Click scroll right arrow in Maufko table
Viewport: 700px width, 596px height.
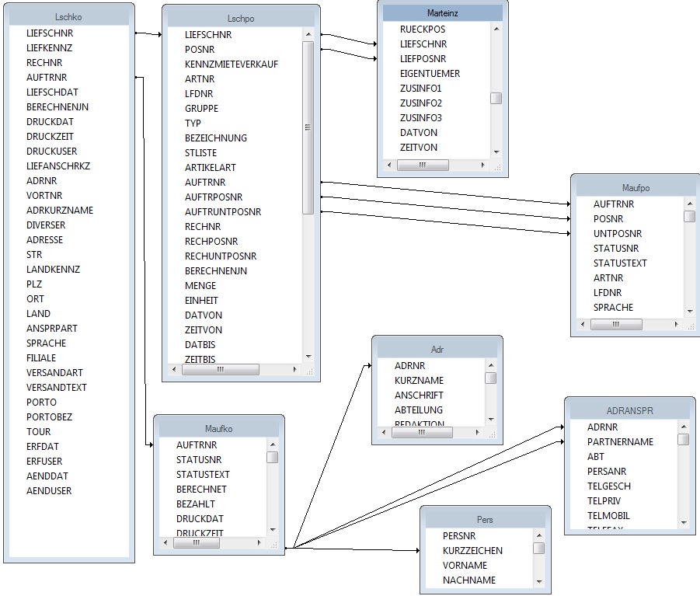pyautogui.click(x=259, y=543)
